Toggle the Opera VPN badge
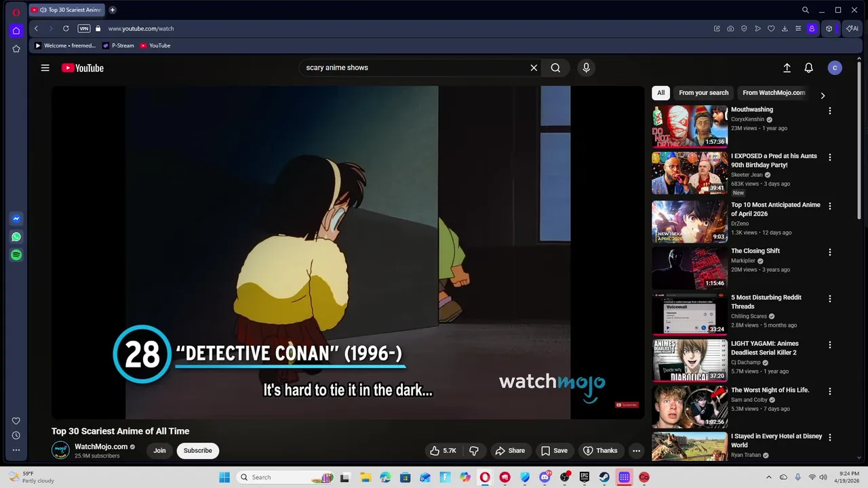868x488 pixels. (x=84, y=28)
